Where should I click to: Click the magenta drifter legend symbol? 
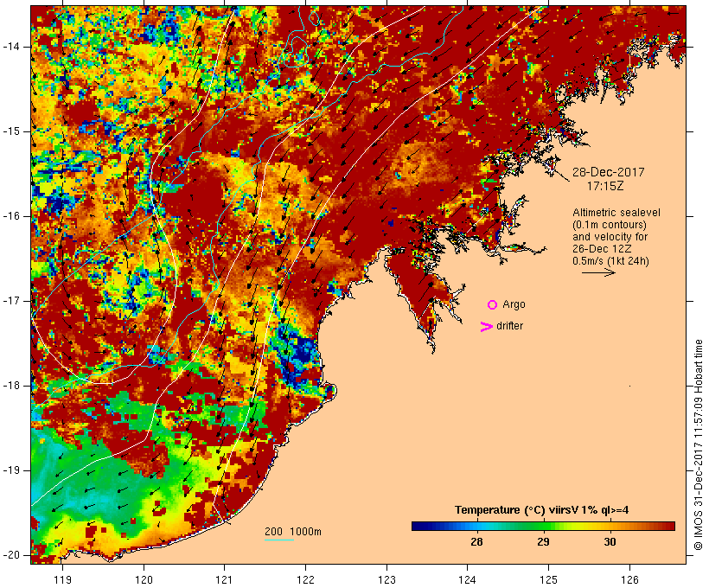(487, 327)
